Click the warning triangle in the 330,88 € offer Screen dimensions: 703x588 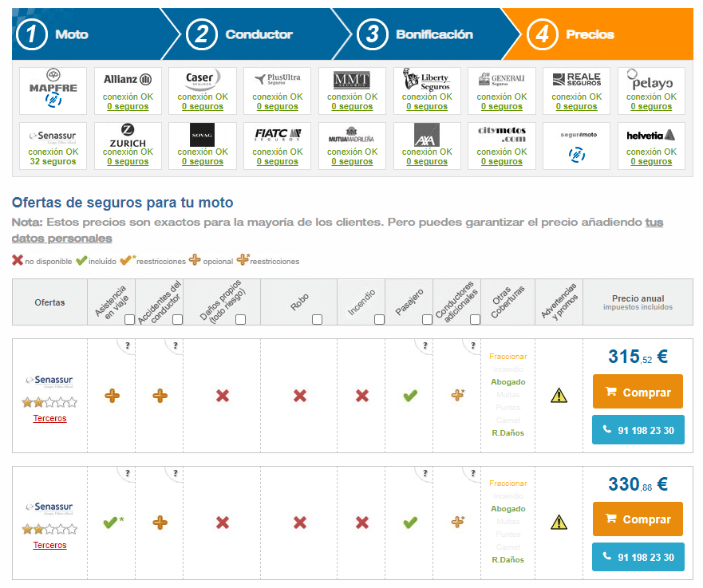[x=559, y=523]
